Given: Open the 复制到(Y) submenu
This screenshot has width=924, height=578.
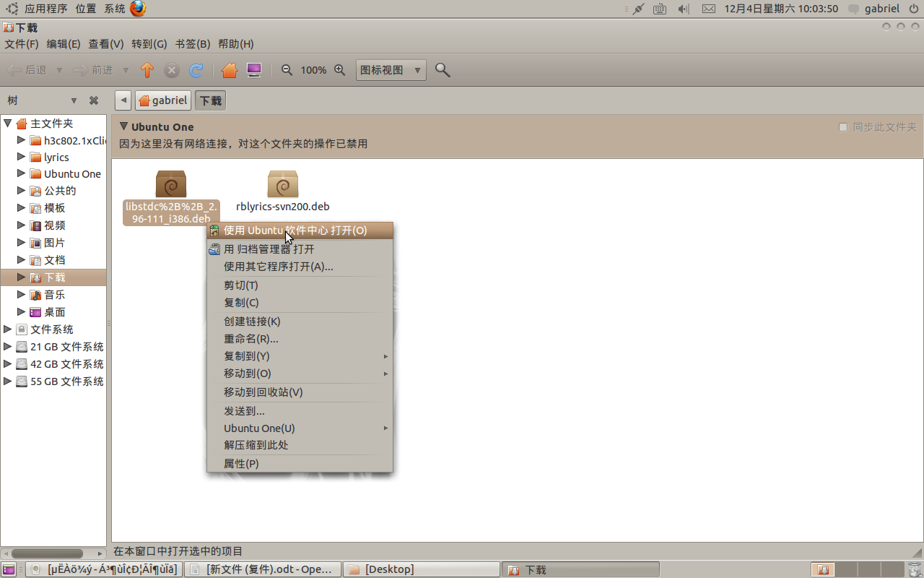Looking at the screenshot, I should coord(300,356).
